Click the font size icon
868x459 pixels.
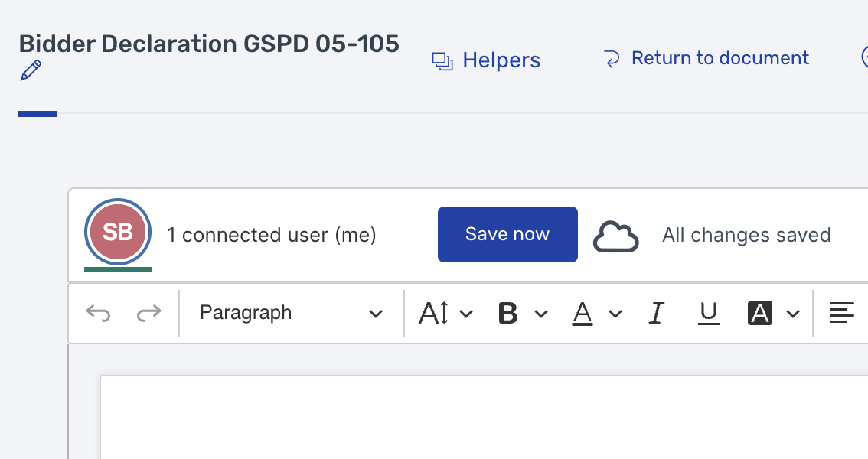coord(433,314)
